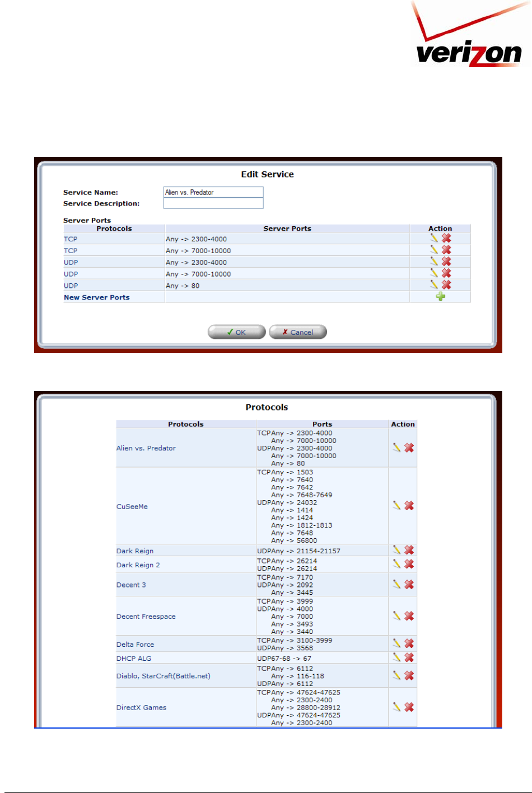Open UDP link for port 80
This screenshot has height=793, width=532.
coord(71,286)
